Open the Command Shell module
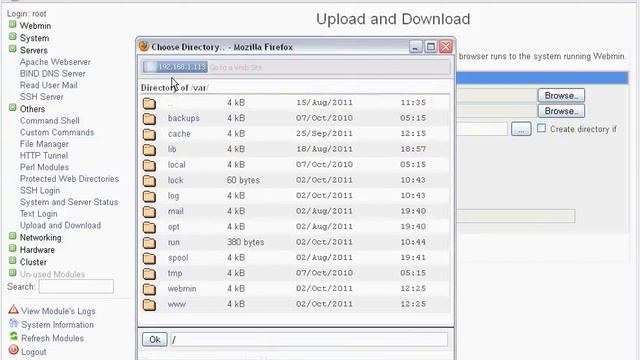 pos(50,121)
